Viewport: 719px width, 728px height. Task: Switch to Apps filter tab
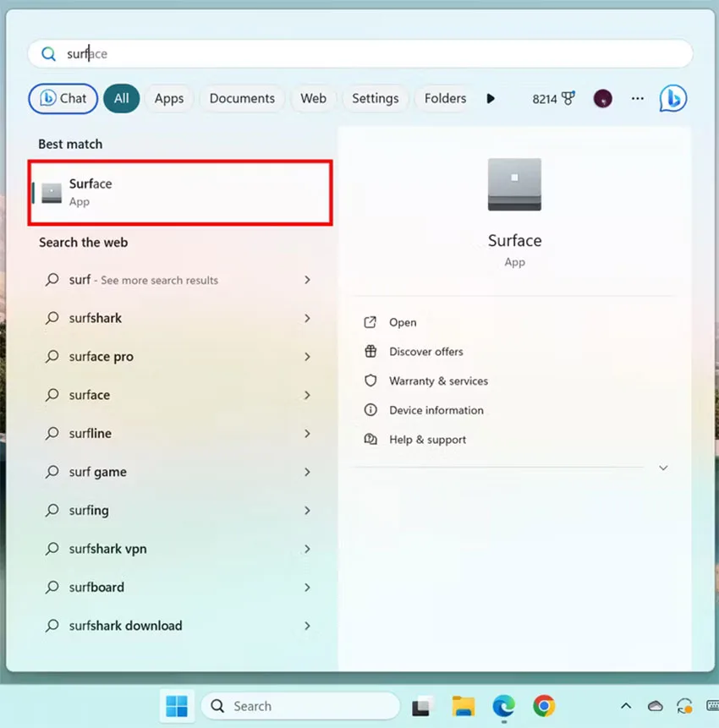169,98
